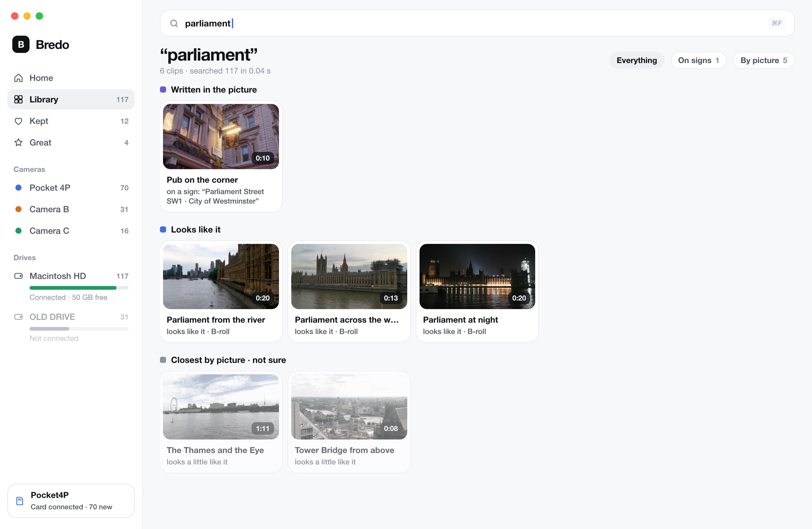Open Parliament at night thumbnail
The image size is (812, 529).
pos(477,276)
